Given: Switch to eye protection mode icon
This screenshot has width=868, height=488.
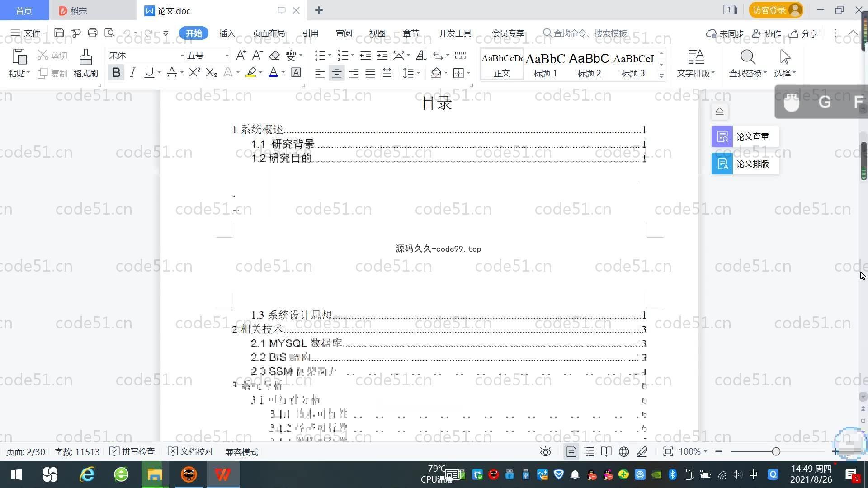Looking at the screenshot, I should (x=546, y=452).
